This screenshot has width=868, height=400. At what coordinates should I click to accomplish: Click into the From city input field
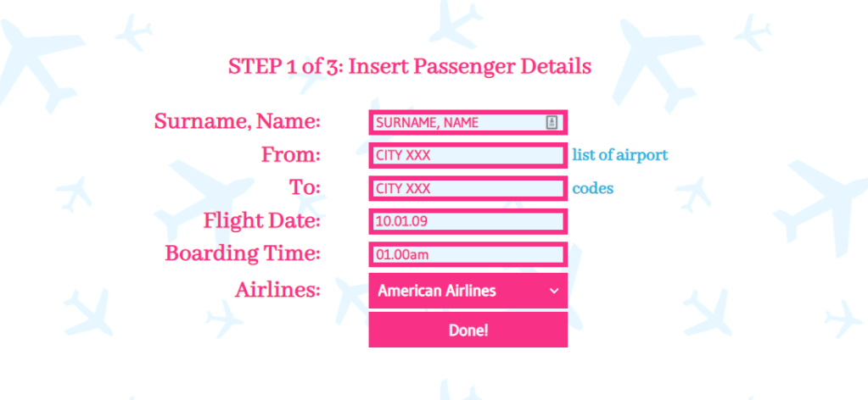click(x=468, y=156)
